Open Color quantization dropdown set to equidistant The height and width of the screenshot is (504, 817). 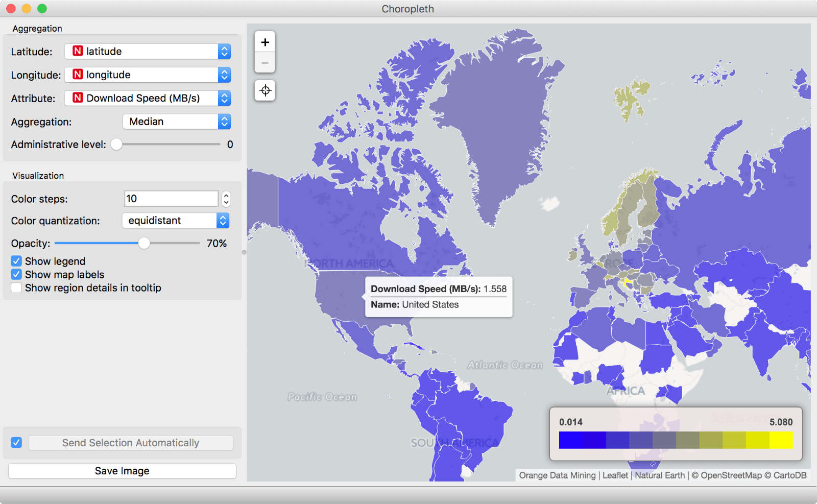176,221
